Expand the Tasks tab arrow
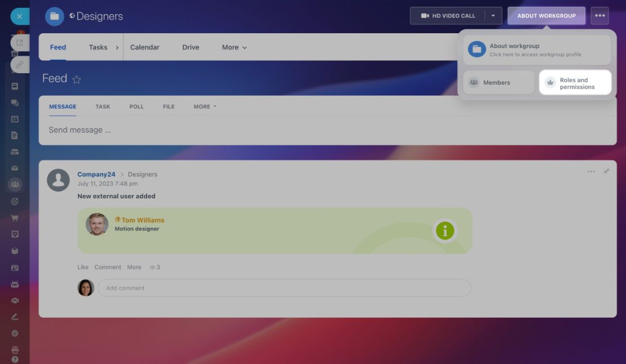Image resolution: width=626 pixels, height=364 pixels. pos(117,47)
